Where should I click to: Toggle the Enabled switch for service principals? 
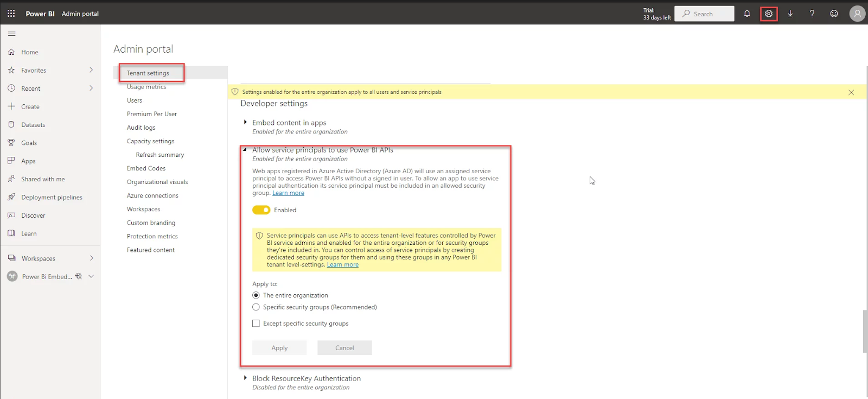pyautogui.click(x=261, y=210)
